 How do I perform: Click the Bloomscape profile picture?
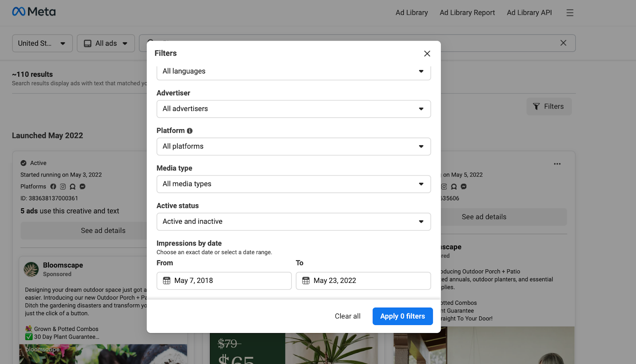[x=31, y=269]
